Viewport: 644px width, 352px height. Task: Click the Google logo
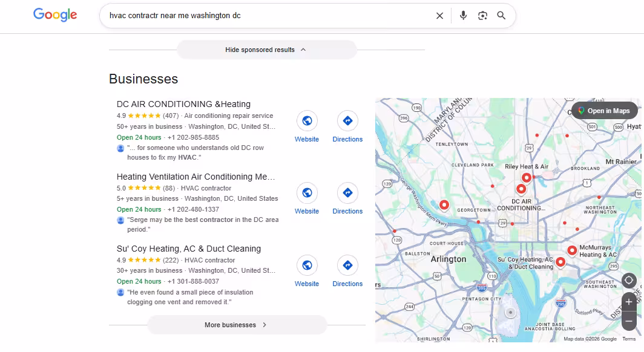55,15
